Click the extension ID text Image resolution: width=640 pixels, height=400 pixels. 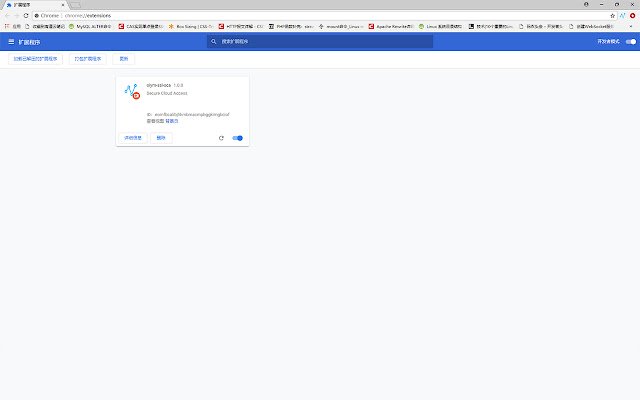[188, 115]
